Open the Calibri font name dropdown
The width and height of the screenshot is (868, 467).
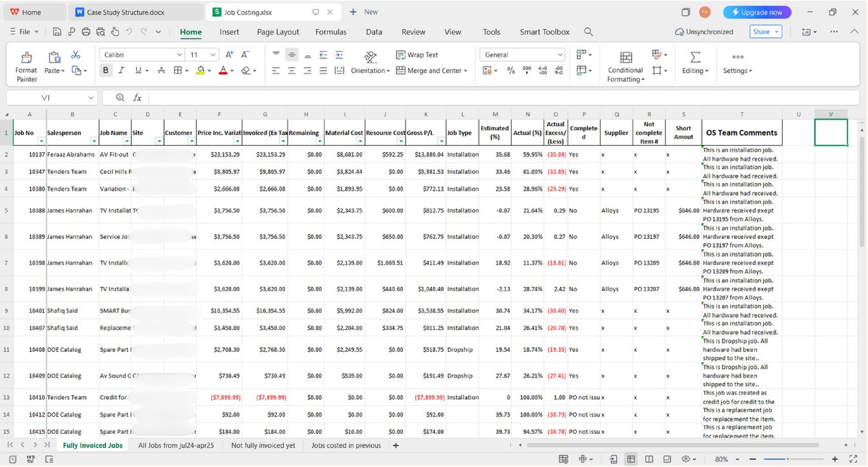[179, 55]
